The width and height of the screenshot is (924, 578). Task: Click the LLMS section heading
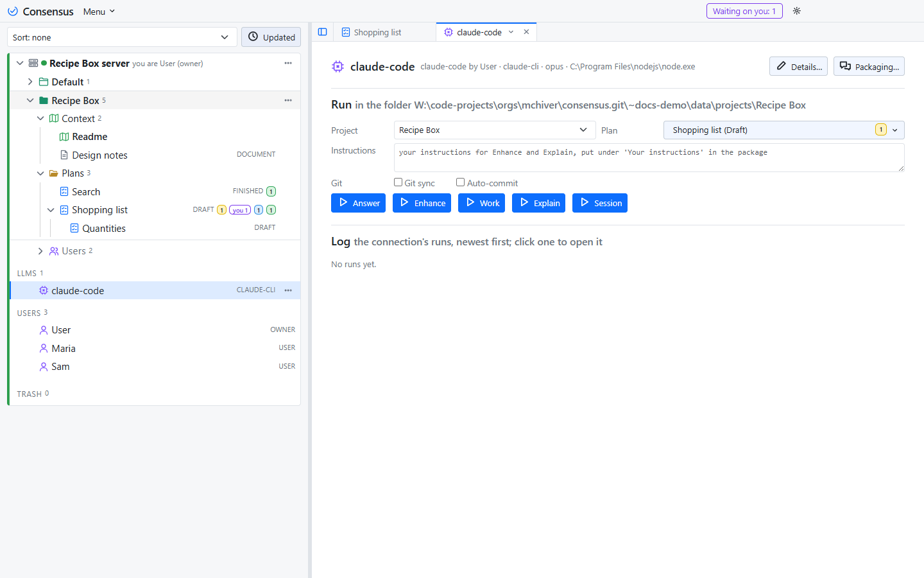tap(26, 274)
